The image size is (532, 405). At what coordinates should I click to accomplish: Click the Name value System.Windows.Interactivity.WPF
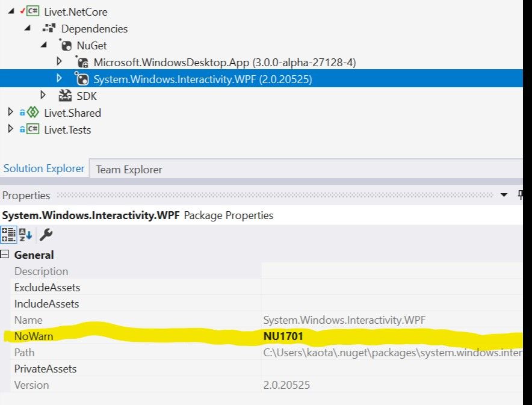point(344,320)
